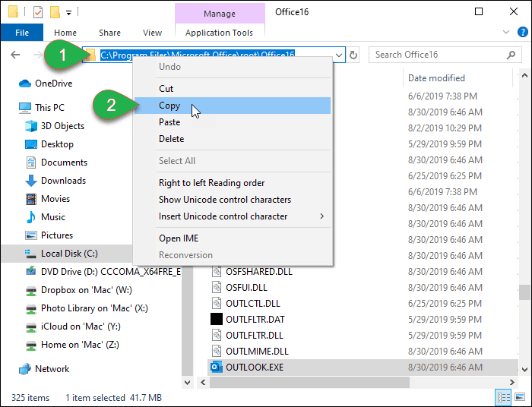Click the Local Disk (C:) drive icon

point(30,254)
